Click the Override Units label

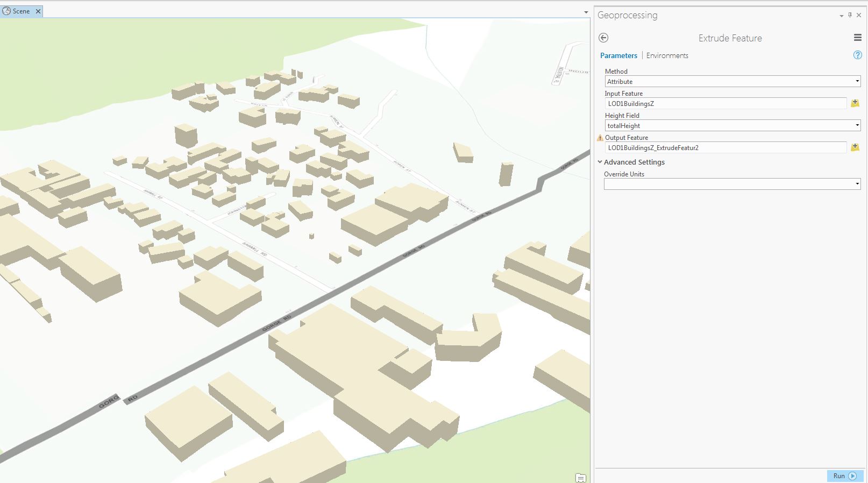624,174
